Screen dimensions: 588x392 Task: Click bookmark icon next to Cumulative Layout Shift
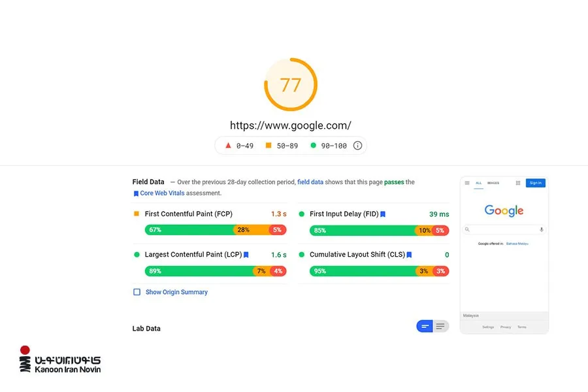pyautogui.click(x=409, y=255)
